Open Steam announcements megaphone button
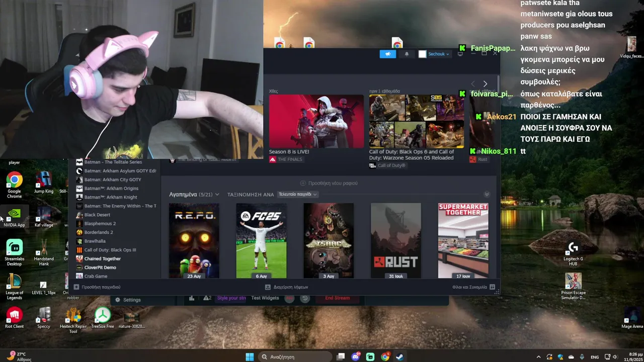 (387, 54)
